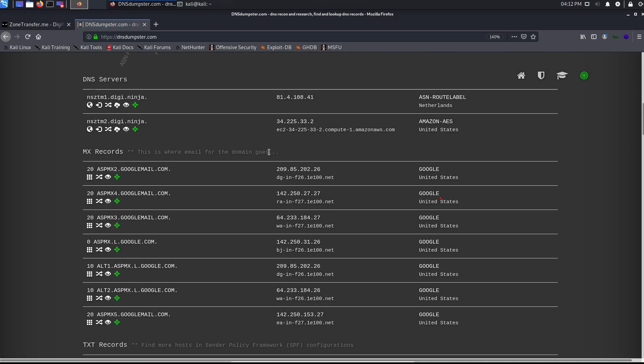
Task: Click the globe icon under nsztm1.digi.ninja
Action: (90, 105)
